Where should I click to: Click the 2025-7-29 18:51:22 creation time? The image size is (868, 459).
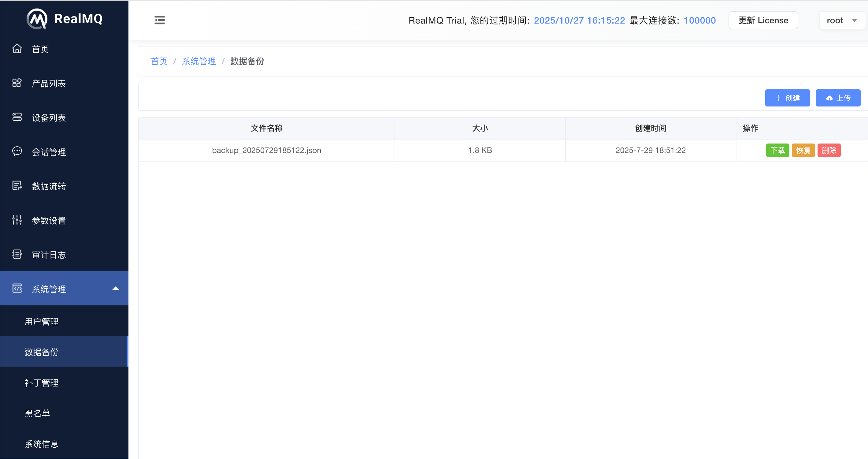point(651,150)
